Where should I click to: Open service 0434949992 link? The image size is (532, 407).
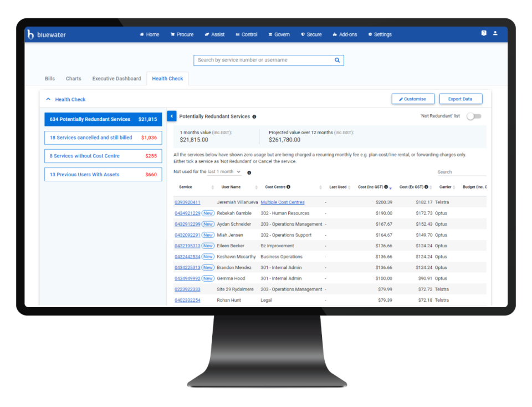187,278
